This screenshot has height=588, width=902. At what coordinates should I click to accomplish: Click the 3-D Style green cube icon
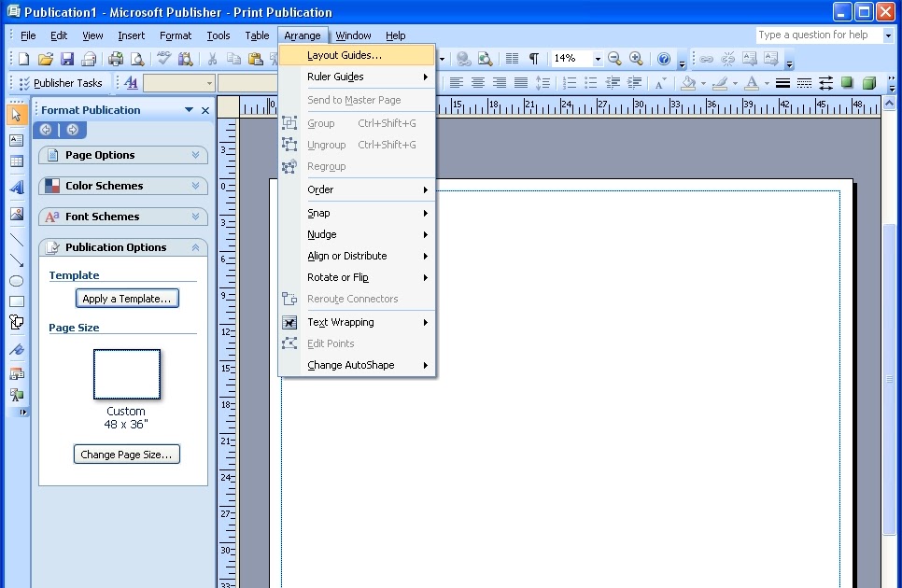click(x=868, y=83)
